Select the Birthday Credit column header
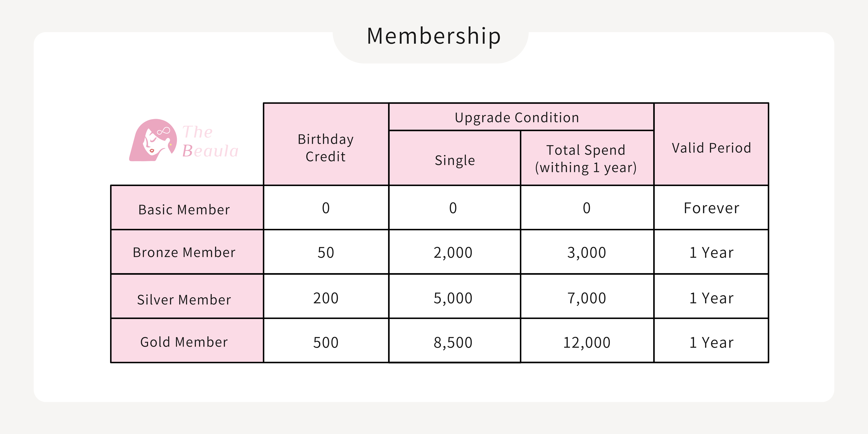The height and width of the screenshot is (434, 868). [326, 144]
